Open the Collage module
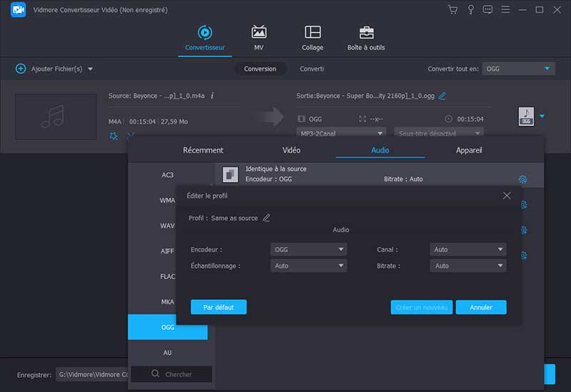Viewport: 571px width, 392px height. coord(312,38)
